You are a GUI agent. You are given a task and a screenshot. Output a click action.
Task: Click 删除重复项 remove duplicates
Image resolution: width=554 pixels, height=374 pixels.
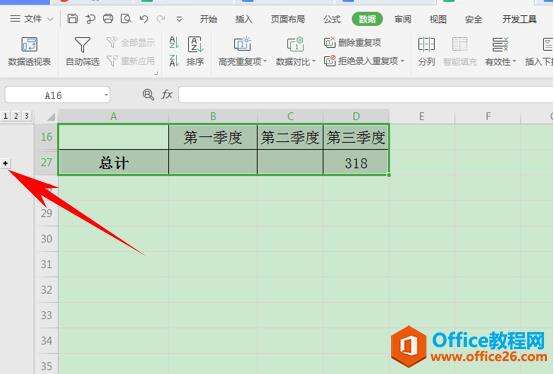click(x=352, y=43)
